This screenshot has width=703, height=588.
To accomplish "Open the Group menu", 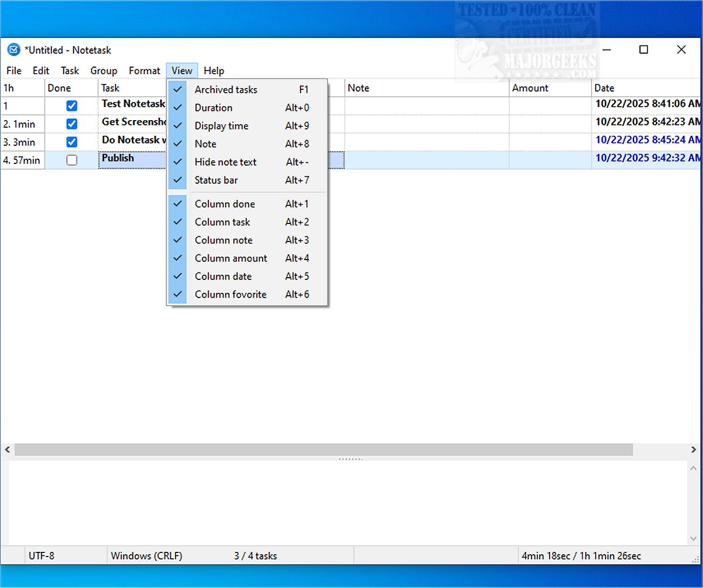I will [104, 71].
